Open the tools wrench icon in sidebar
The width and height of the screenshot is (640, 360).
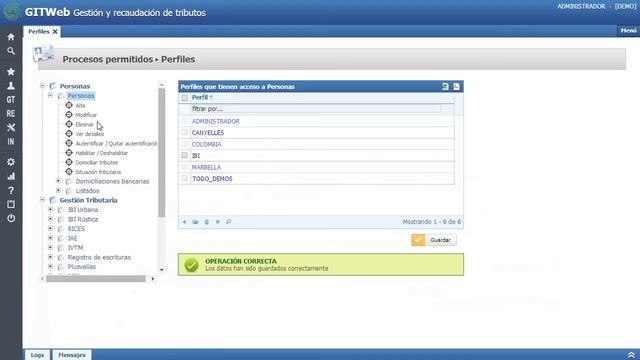(11, 127)
